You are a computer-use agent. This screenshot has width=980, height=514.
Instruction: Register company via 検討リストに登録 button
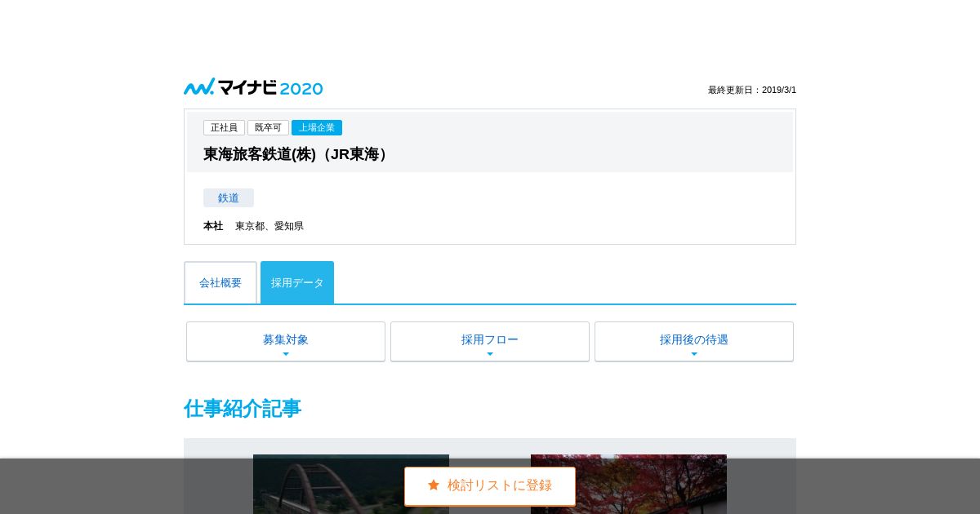(490, 486)
